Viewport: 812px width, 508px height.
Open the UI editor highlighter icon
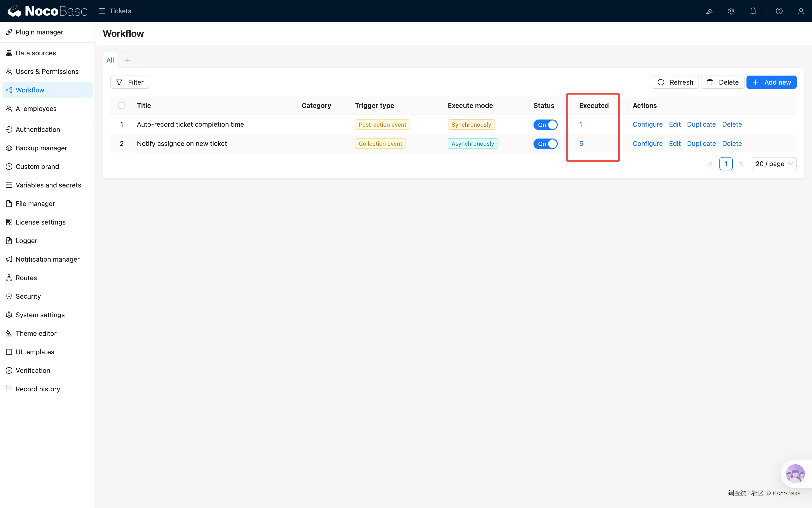pyautogui.click(x=709, y=11)
